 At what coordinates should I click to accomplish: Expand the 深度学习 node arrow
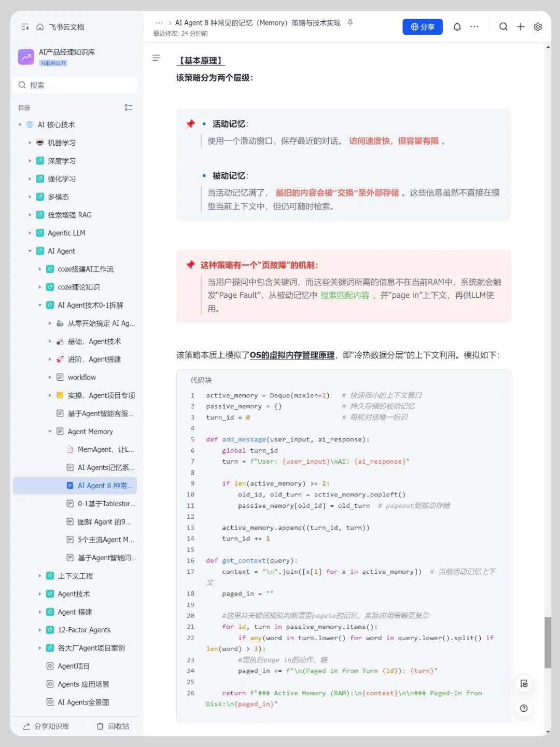[30, 161]
